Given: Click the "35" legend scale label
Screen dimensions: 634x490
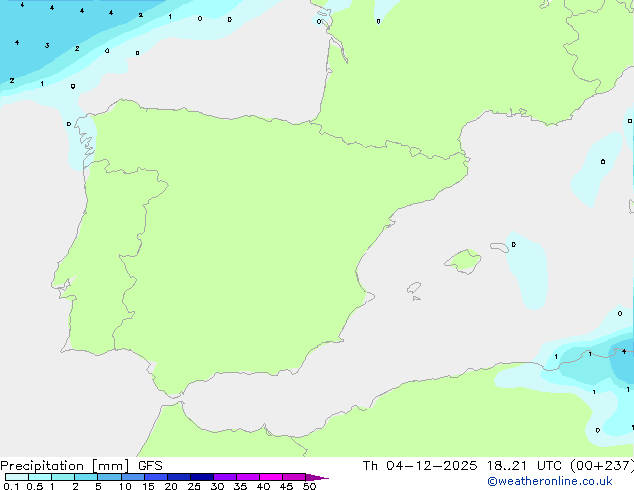Looking at the screenshot, I should [x=240, y=486].
